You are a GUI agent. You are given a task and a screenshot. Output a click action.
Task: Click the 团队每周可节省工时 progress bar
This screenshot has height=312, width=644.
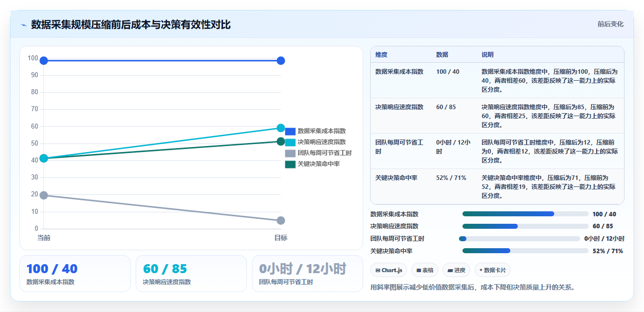[x=519, y=239]
